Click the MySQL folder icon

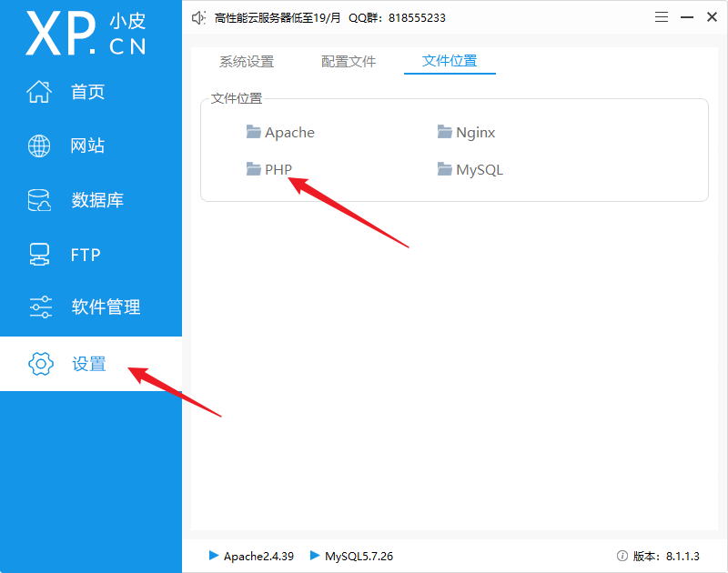pyautogui.click(x=444, y=169)
